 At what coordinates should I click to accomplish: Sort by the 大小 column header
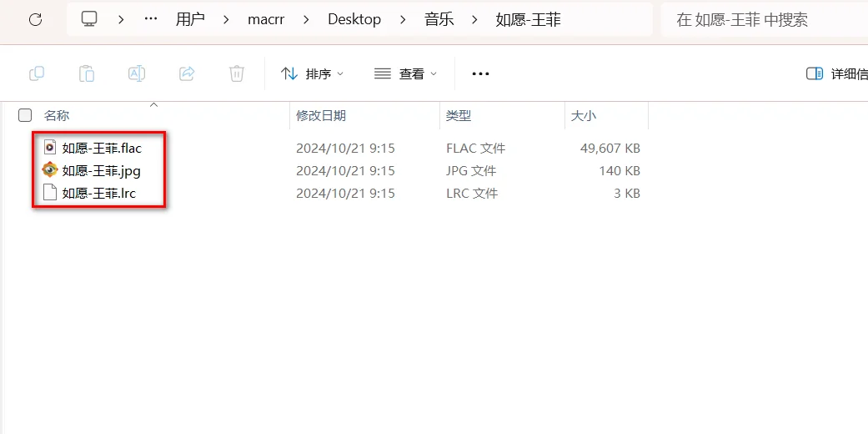[x=584, y=115]
